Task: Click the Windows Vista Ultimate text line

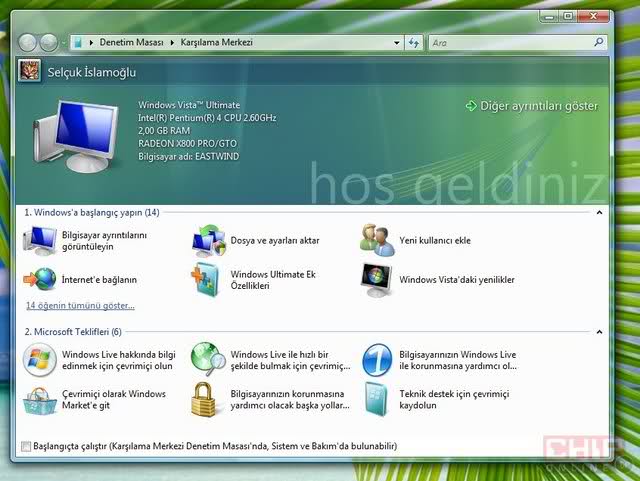Action: 189,105
